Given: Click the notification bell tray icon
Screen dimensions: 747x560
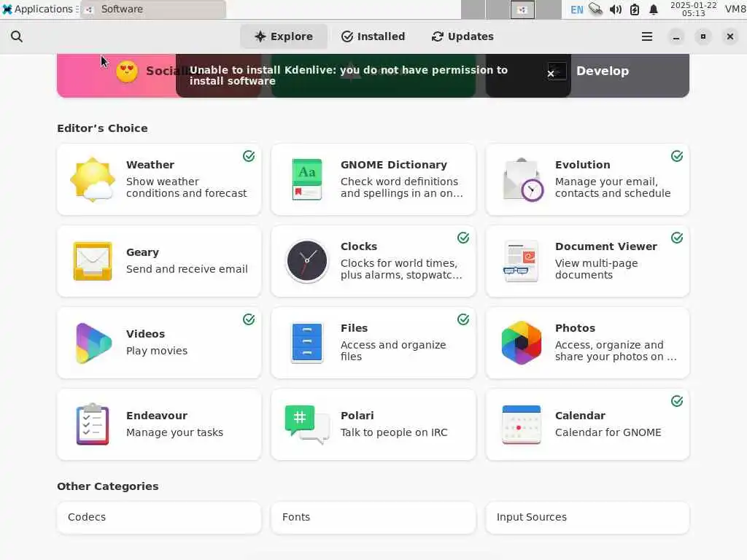Looking at the screenshot, I should click(x=654, y=9).
